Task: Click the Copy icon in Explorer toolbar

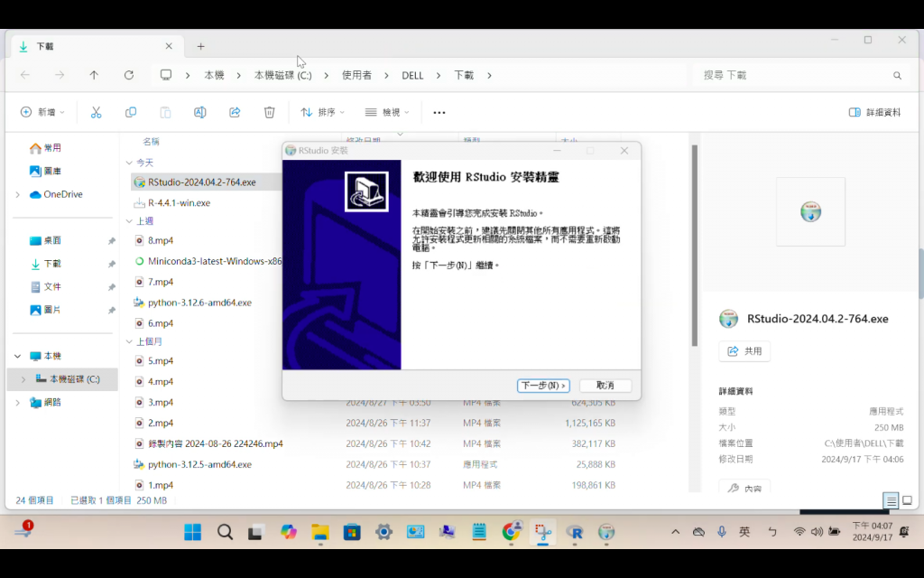Action: (x=131, y=112)
